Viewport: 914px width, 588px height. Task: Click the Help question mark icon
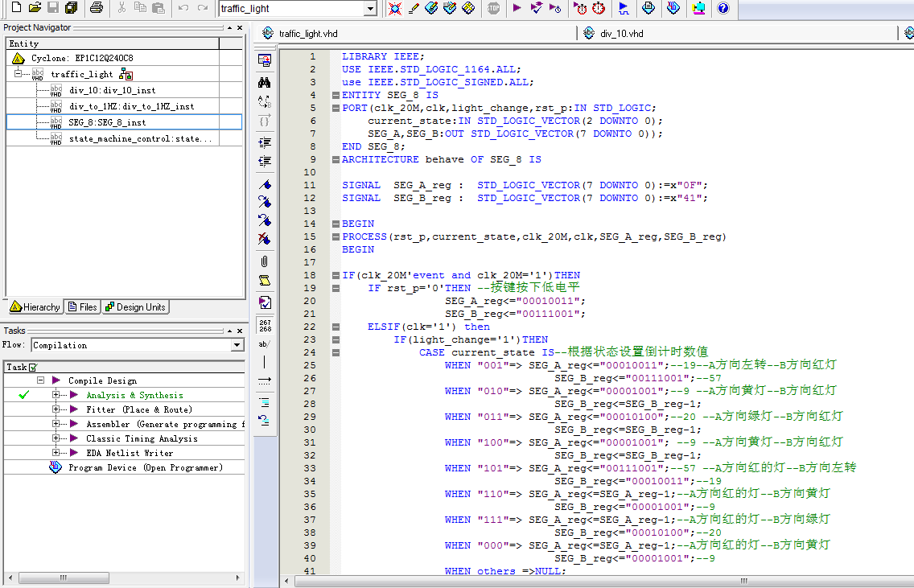(x=723, y=8)
